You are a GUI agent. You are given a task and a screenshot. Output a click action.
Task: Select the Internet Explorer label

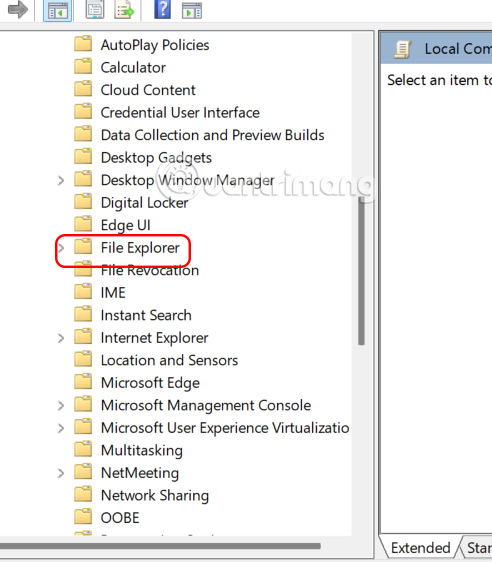[x=154, y=338]
